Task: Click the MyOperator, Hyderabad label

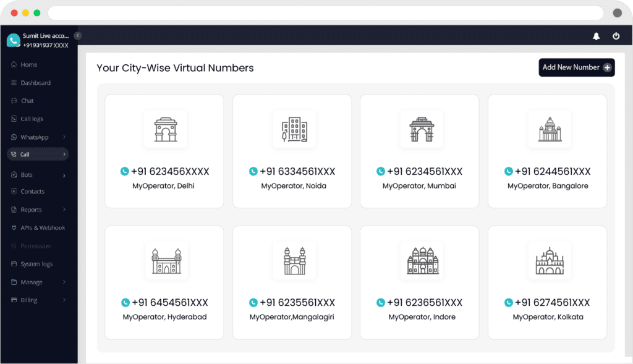Action: 164,317
